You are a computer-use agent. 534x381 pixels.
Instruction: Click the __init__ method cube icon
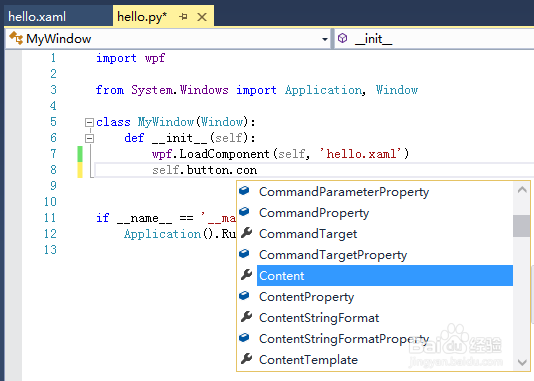pyautogui.click(x=342, y=38)
